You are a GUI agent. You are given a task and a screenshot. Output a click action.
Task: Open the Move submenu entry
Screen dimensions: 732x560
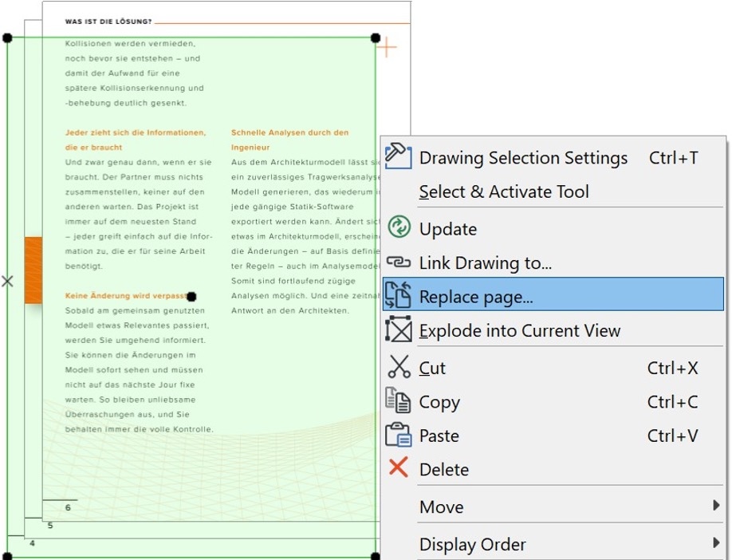441,507
